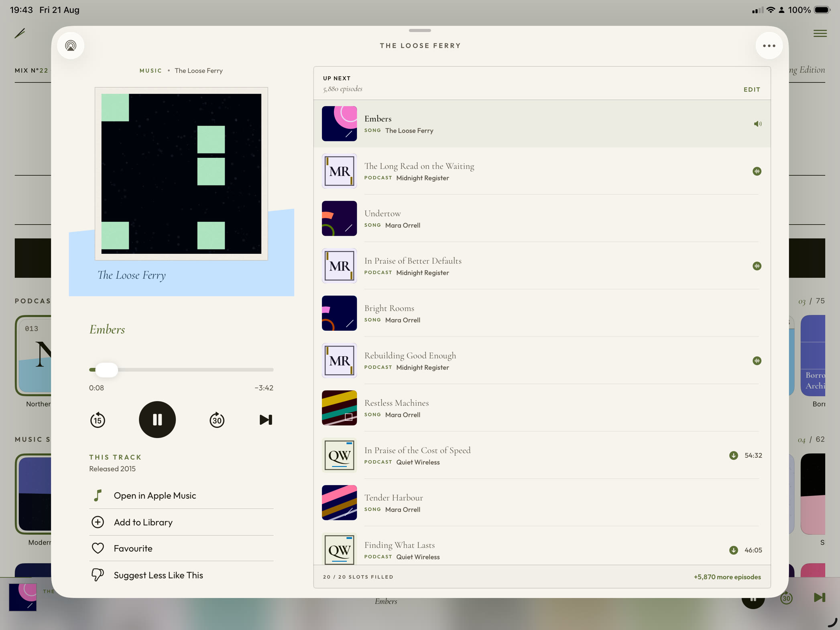Tap Quiet Wireless artwork on Cost of Speed row
This screenshot has height=630, width=840.
339,455
